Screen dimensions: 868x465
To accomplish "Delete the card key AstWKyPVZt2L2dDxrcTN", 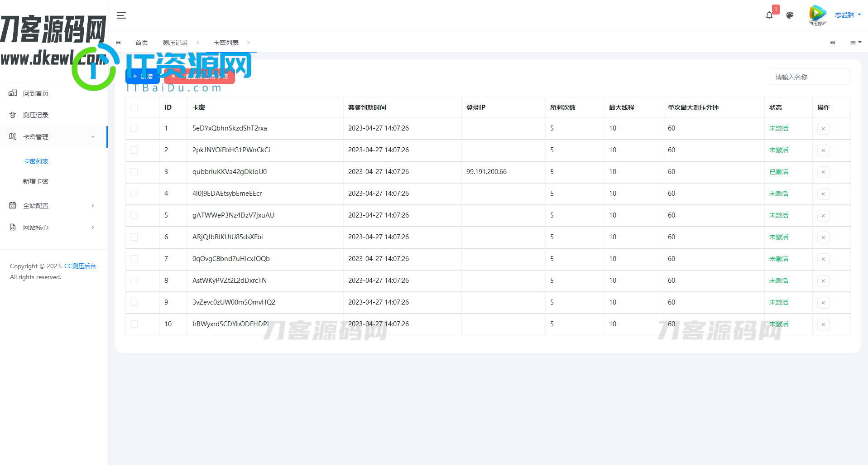I will pyautogui.click(x=823, y=281).
